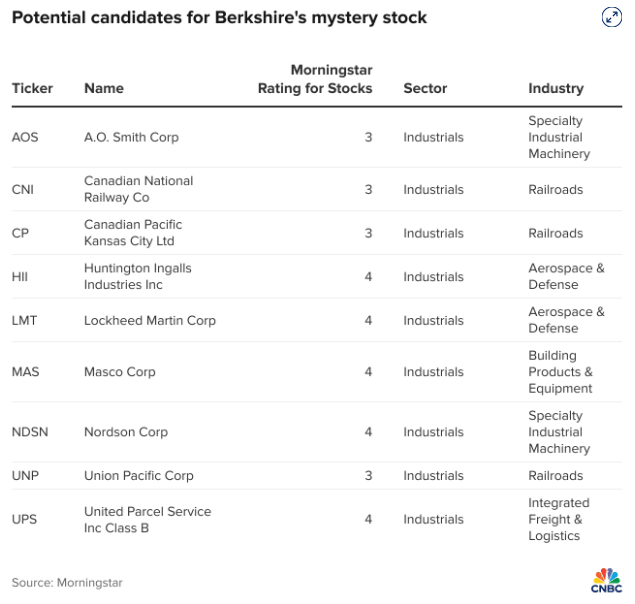The width and height of the screenshot is (635, 604).
Task: Click the UNP ticker symbol
Action: [x=26, y=476]
